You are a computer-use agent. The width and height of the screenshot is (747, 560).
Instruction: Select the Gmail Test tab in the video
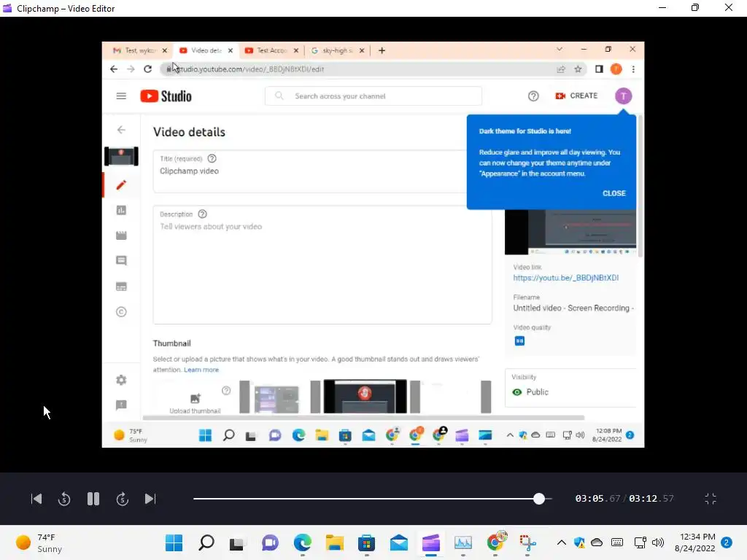coord(140,50)
